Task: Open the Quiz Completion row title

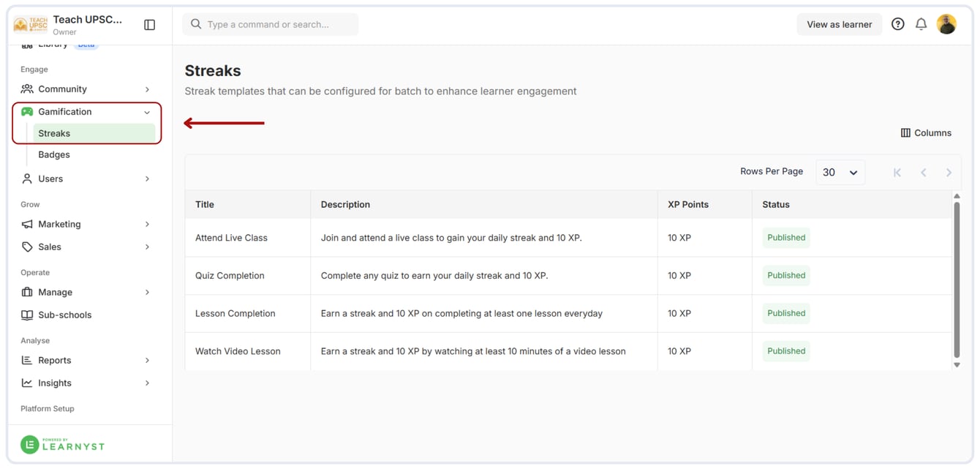Action: coord(230,276)
